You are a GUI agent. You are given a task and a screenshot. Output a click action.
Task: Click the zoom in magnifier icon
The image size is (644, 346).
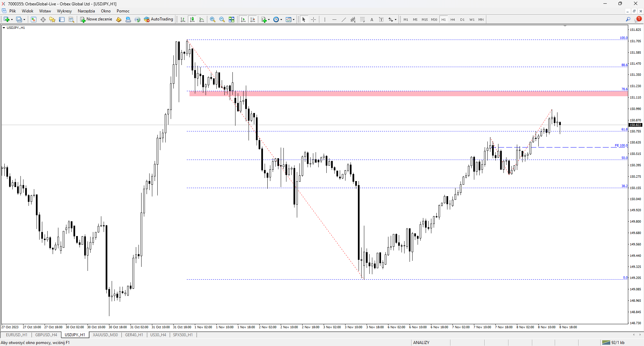pos(212,19)
